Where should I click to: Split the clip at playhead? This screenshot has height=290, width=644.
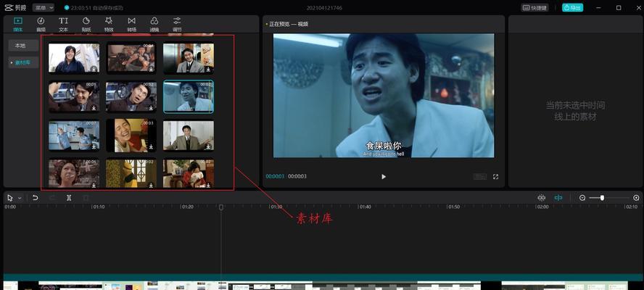[69, 198]
